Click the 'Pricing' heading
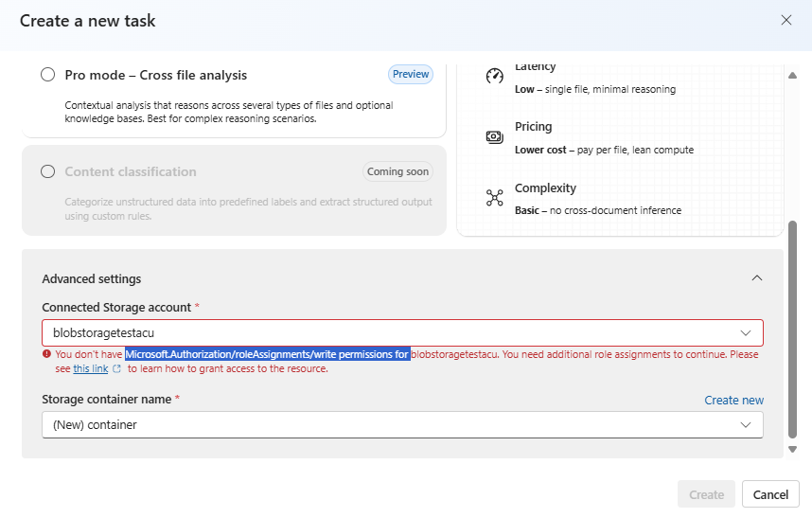Viewport: 812px width, 518px height. 534,127
